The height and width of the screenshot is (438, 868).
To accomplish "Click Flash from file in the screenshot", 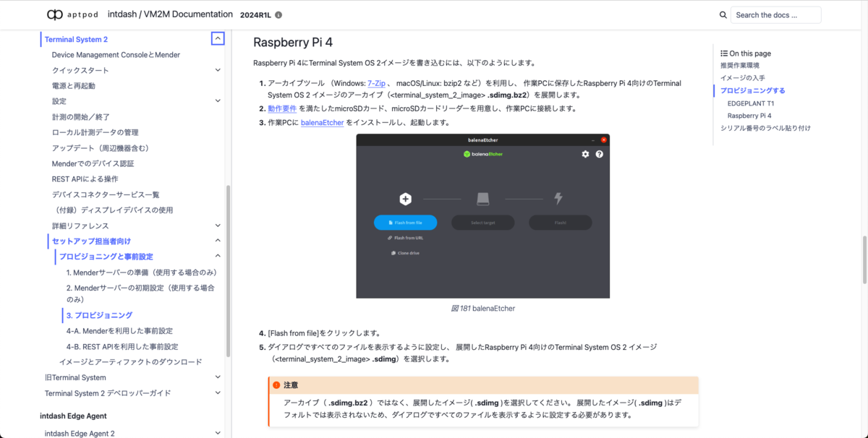I will point(406,223).
